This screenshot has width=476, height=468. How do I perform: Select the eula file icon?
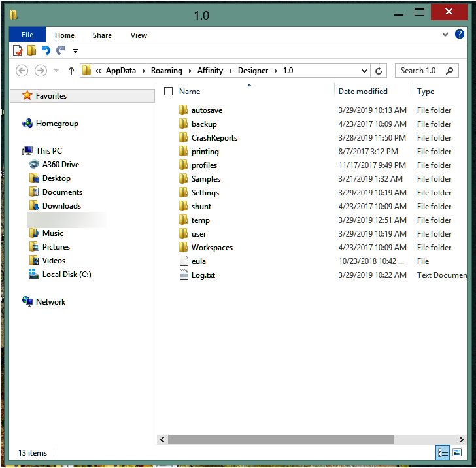[184, 261]
